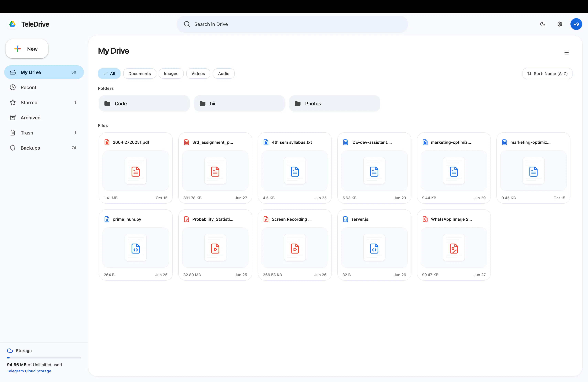Click the New button
This screenshot has width=588, height=382.
27,49
